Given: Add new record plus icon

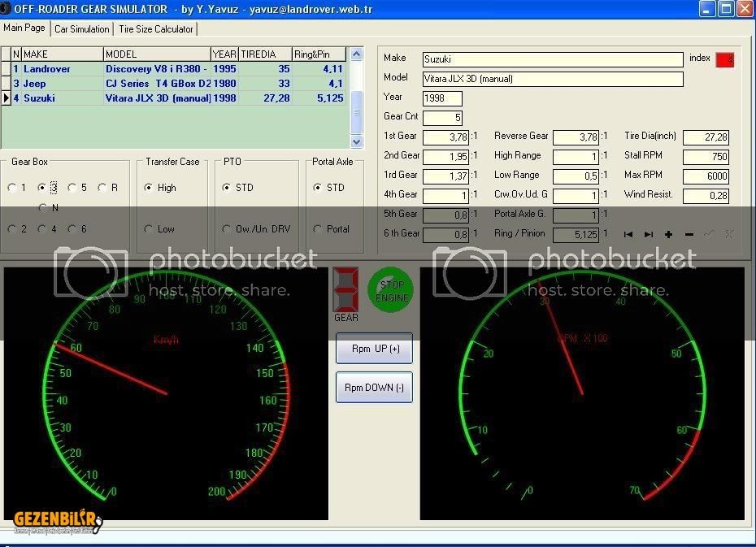Looking at the screenshot, I should 668,234.
